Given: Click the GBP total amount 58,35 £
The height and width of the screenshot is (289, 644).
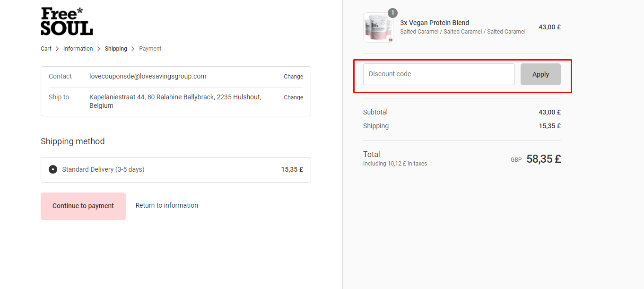Looking at the screenshot, I should [x=543, y=159].
